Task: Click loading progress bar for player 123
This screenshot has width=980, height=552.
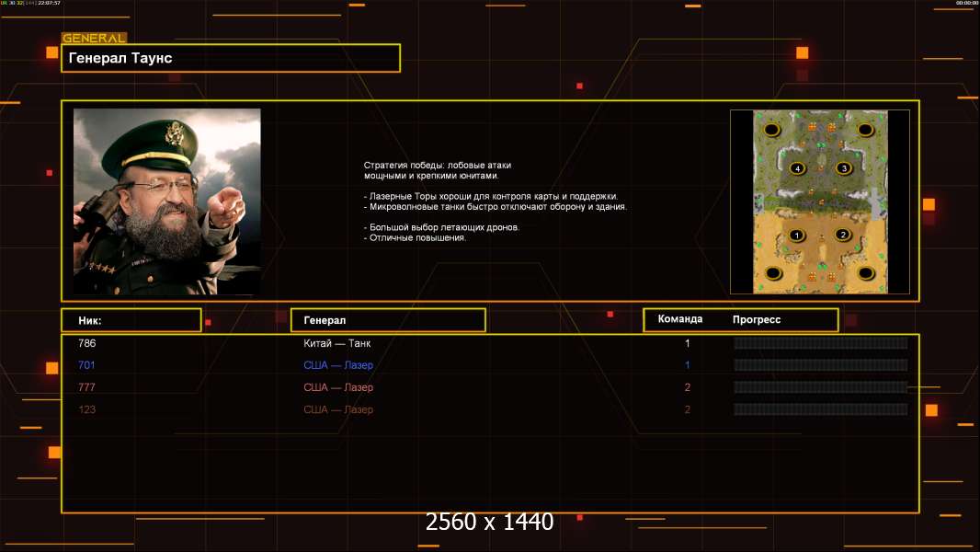Action: [821, 409]
